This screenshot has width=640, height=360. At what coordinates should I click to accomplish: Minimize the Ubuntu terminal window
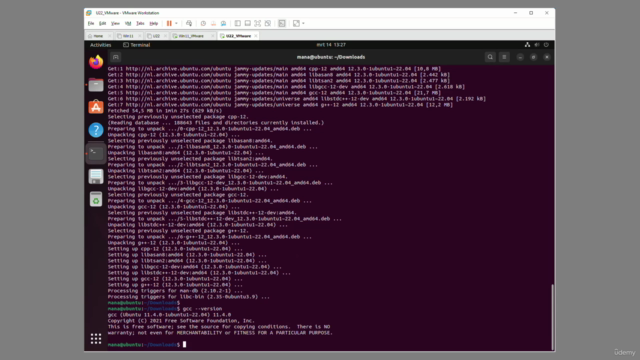click(520, 57)
